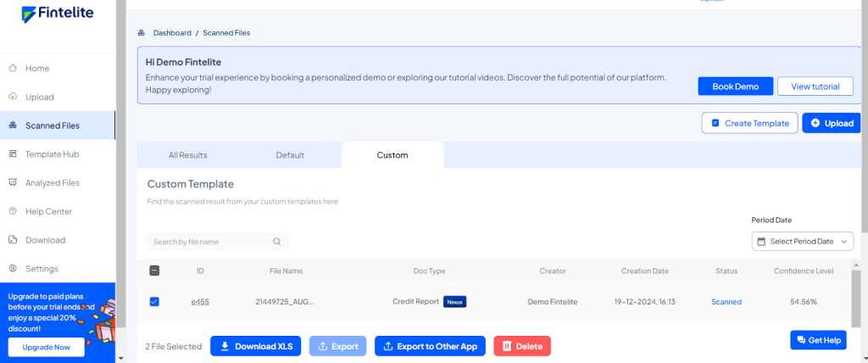Uncheck the checkbox for file e455
868x363 pixels.
point(154,301)
